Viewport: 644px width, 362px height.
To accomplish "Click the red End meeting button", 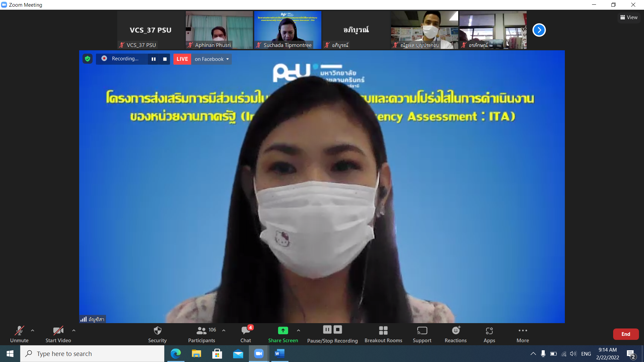I will 626,334.
